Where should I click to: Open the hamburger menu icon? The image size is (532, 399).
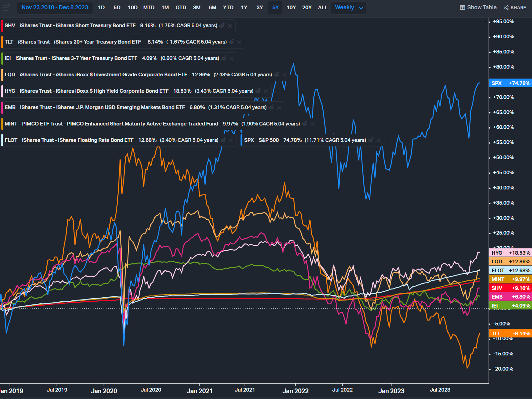[6, 7]
